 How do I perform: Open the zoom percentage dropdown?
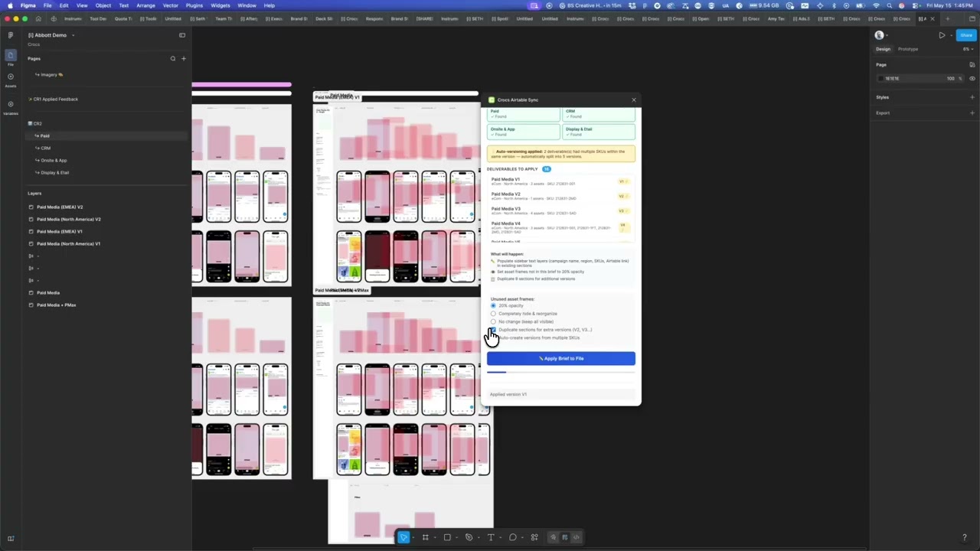pos(967,49)
